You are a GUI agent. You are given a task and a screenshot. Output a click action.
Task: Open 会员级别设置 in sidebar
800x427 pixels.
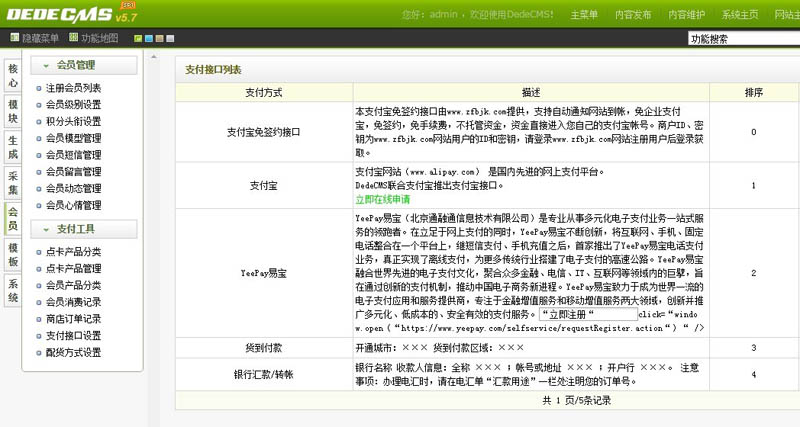[x=73, y=105]
